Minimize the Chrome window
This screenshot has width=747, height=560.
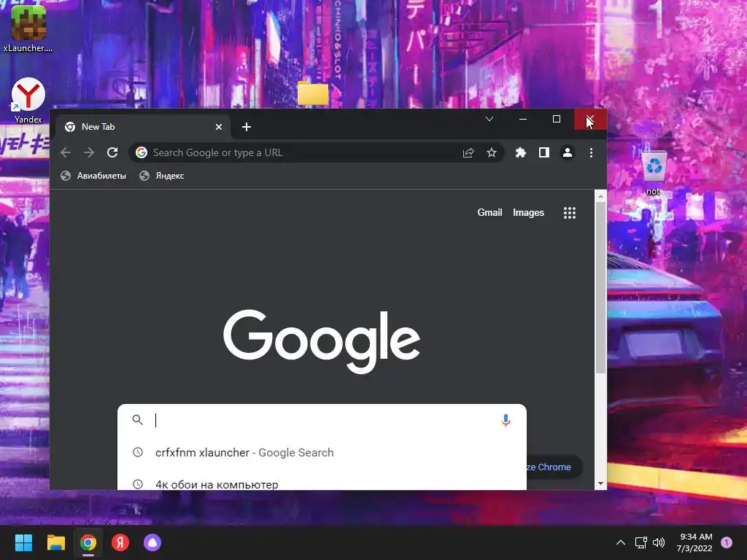click(x=523, y=119)
